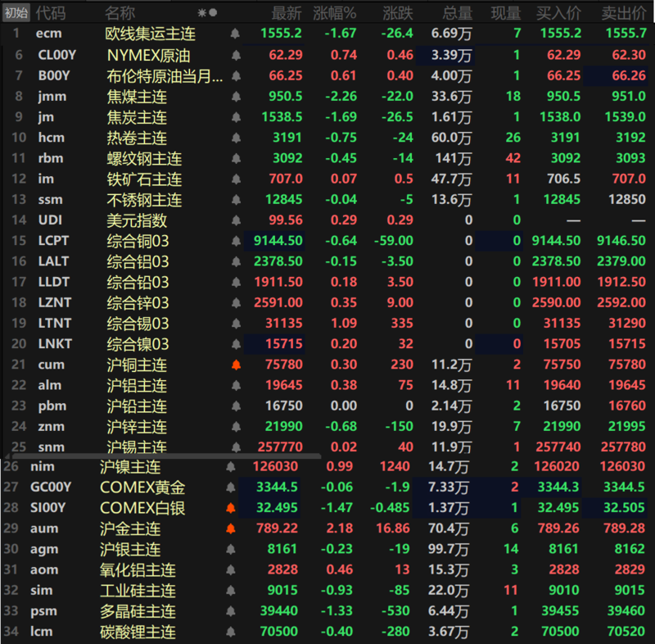This screenshot has width=655, height=644.
Task: Toggle the alert bell for 综合锡03
Action: click(x=236, y=324)
